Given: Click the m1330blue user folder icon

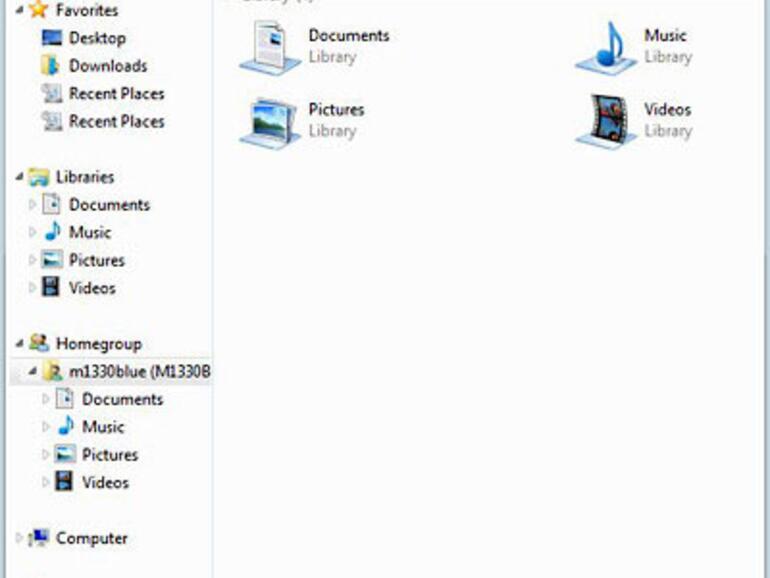Looking at the screenshot, I should [x=52, y=371].
